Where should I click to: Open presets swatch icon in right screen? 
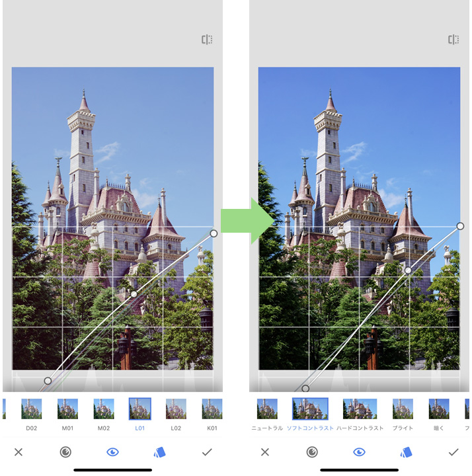point(406,452)
